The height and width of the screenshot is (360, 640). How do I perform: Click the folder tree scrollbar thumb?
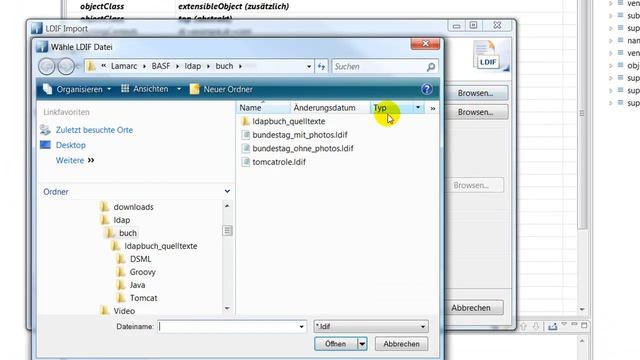click(x=227, y=231)
